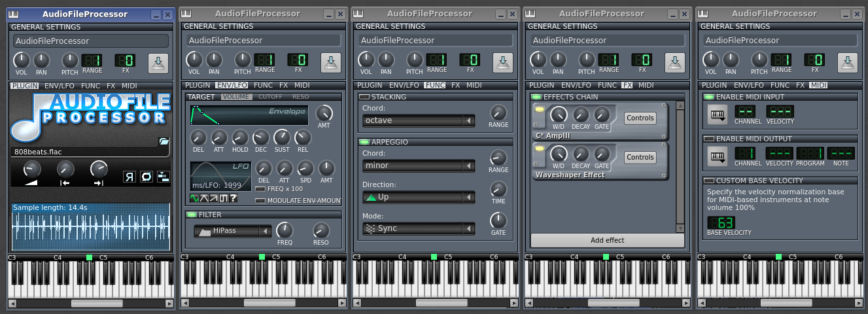Click the loop mode button in the sample panel
Screen dimensions: 868x314
coord(146,177)
